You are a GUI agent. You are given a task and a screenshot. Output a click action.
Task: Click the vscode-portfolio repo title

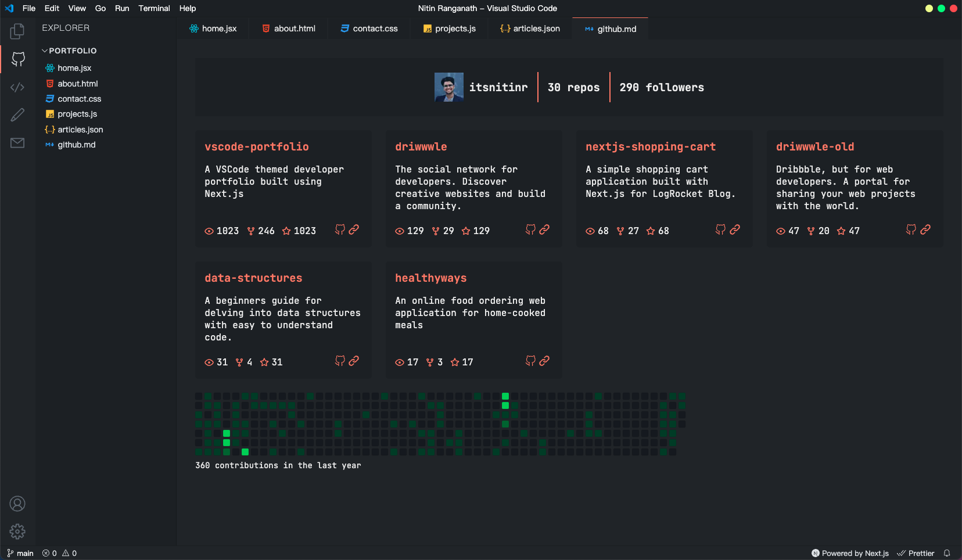coord(257,147)
